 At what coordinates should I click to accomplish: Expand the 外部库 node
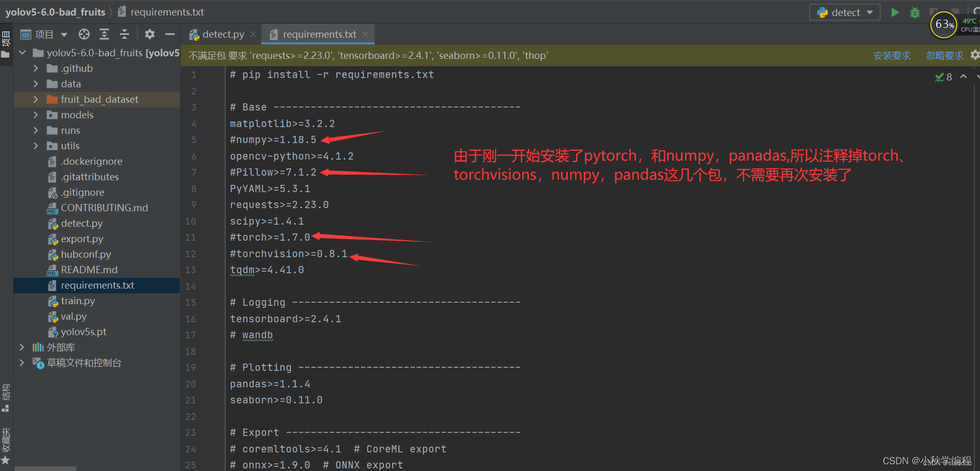pos(22,347)
